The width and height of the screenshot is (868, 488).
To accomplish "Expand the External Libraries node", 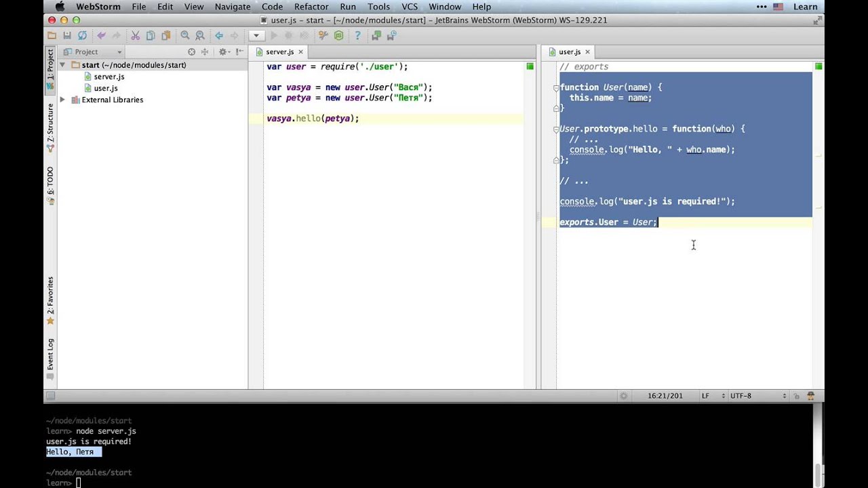I will click(63, 100).
